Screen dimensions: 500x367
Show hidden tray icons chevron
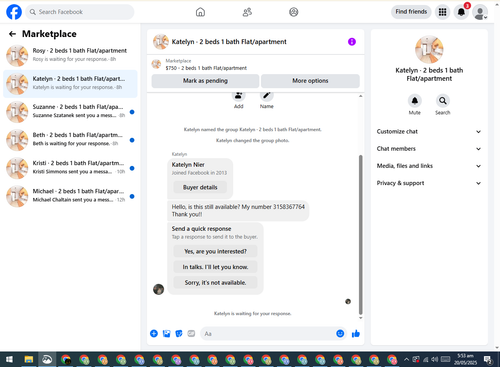[406, 359]
